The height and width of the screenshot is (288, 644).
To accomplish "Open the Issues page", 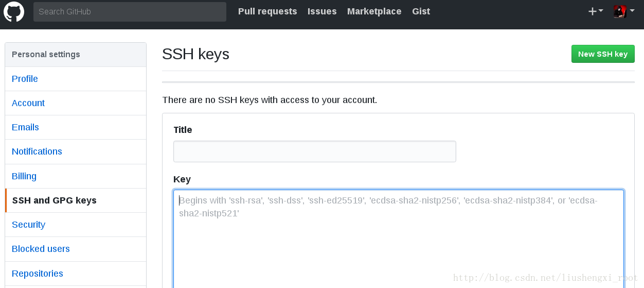I will click(322, 11).
